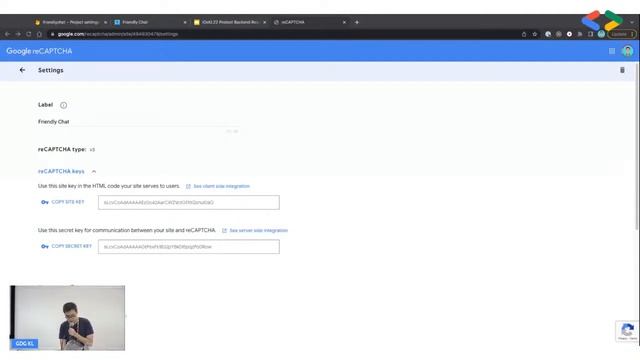Click the secret key text field
Viewport: 640px width, 360px height.
189,247
